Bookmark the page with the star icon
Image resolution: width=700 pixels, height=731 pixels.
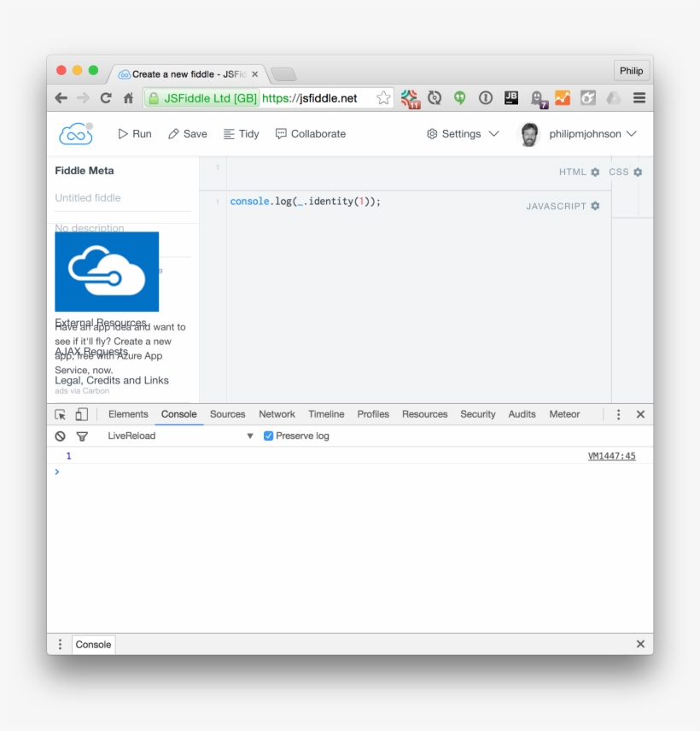click(x=382, y=97)
